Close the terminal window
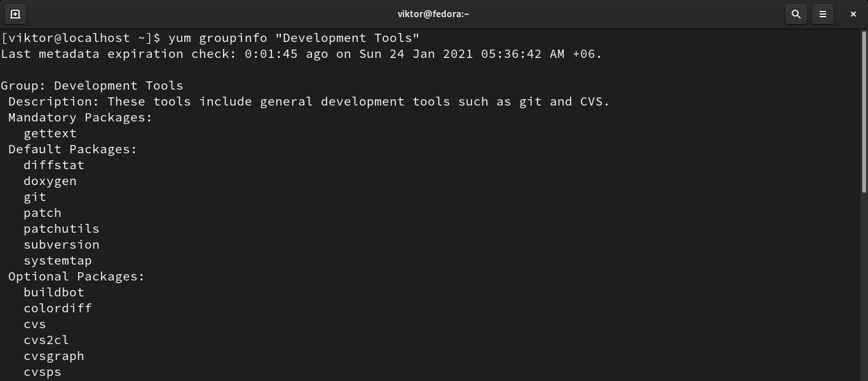The width and height of the screenshot is (868, 381). (853, 14)
